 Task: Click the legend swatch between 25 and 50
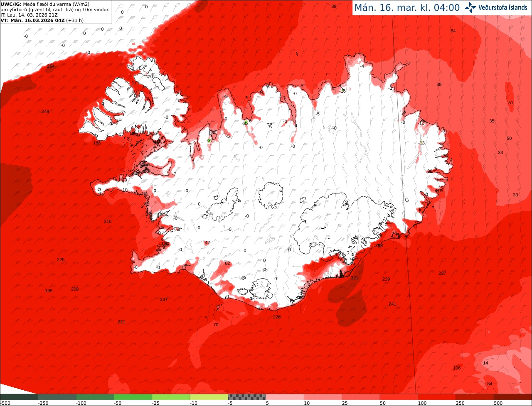tap(361, 397)
